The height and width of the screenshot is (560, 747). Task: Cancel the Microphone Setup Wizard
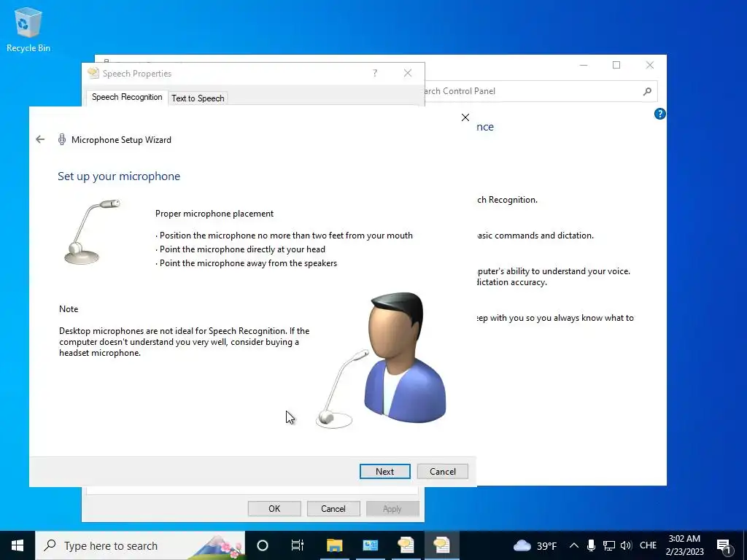click(x=442, y=472)
